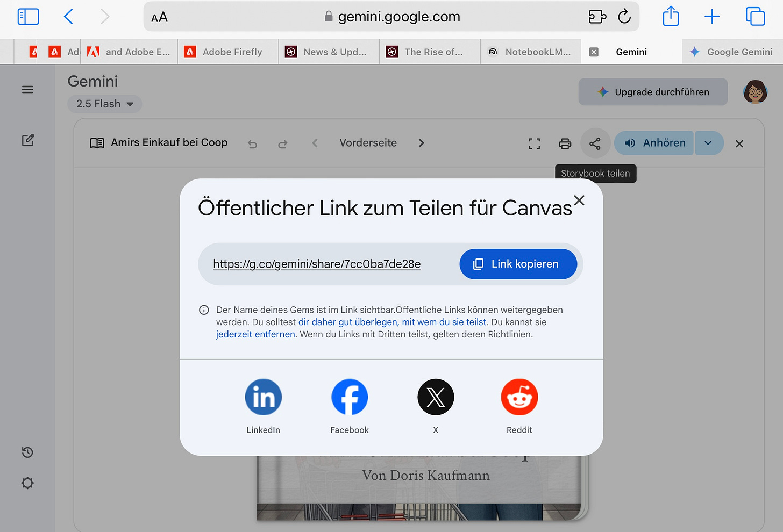
Task: Enter storybook fullscreen mode
Action: (x=534, y=143)
